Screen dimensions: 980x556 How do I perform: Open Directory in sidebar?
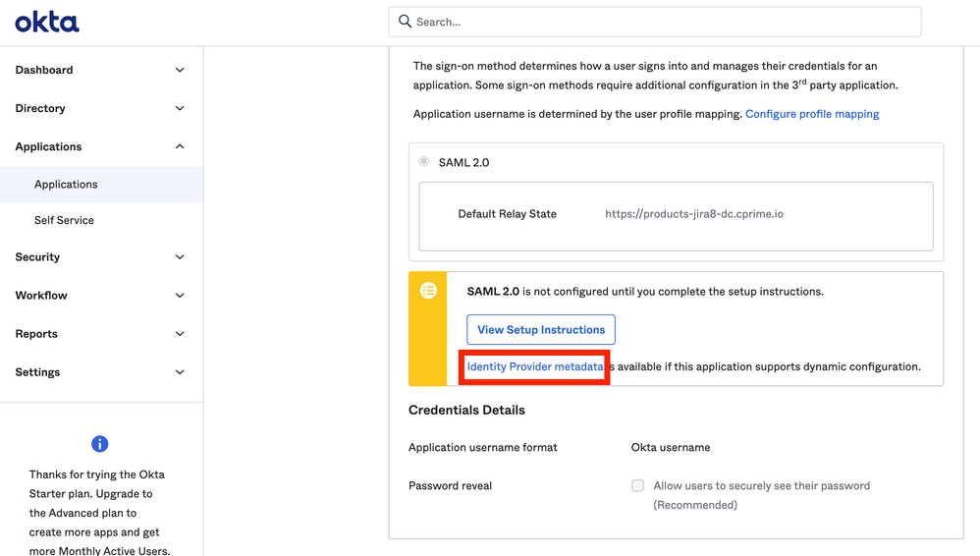[x=40, y=108]
